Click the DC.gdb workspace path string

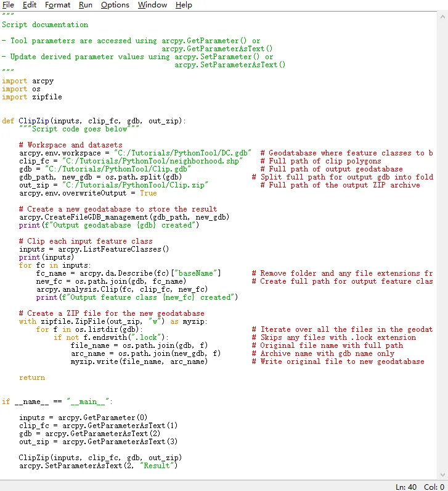pos(182,153)
